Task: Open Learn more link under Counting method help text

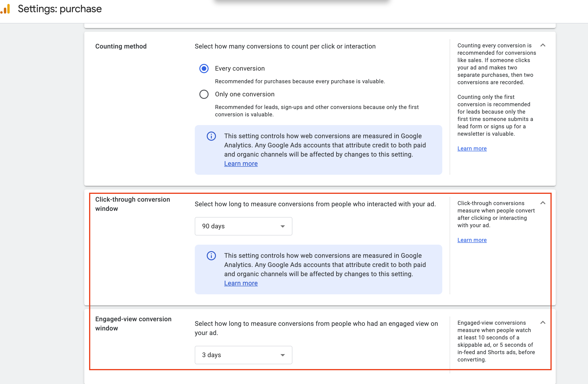Action: coord(472,149)
